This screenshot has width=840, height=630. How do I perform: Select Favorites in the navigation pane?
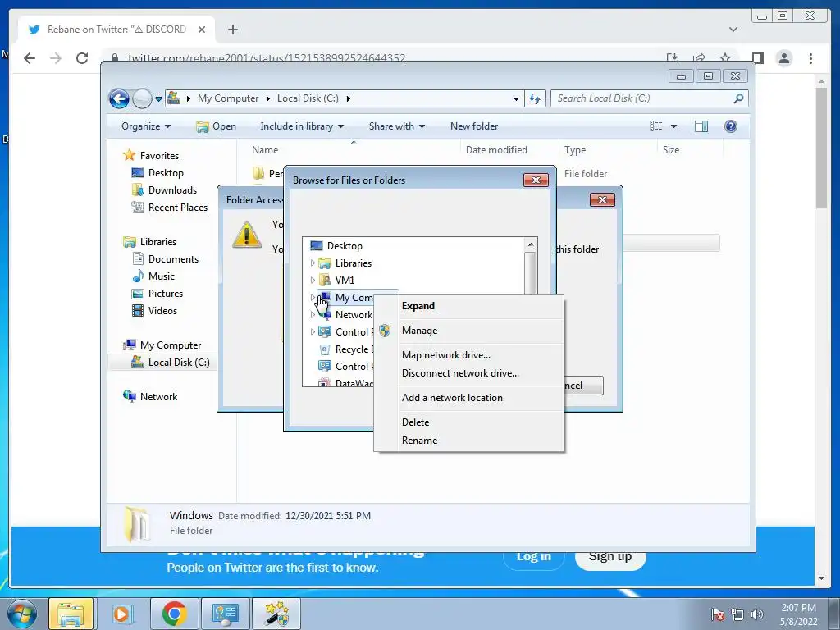point(159,156)
